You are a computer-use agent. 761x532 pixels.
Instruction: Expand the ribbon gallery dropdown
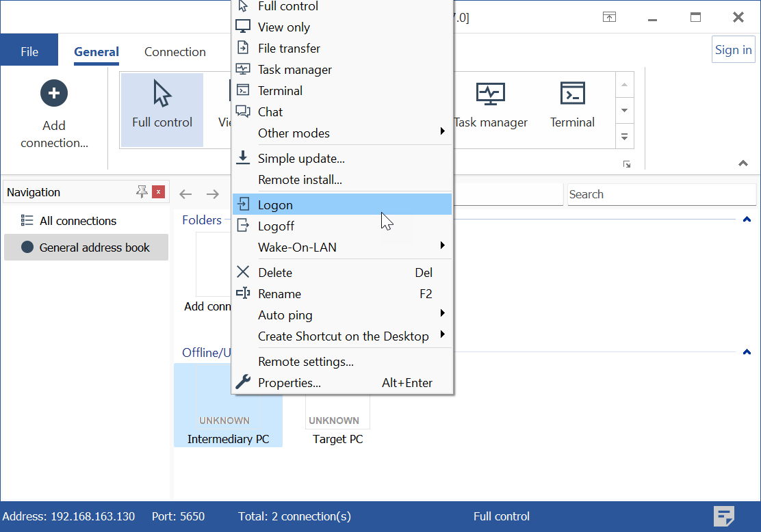(x=624, y=137)
